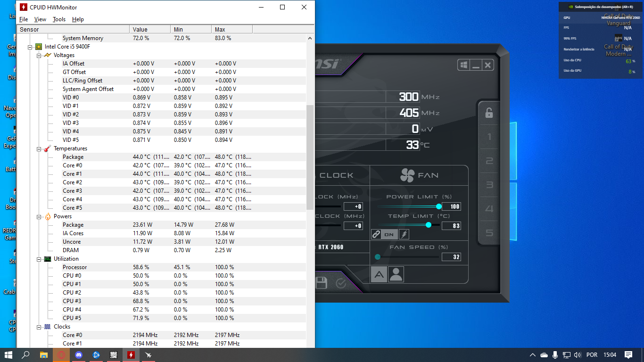Toggle the ON switch under Temp Limit
644x362 pixels.
(389, 234)
